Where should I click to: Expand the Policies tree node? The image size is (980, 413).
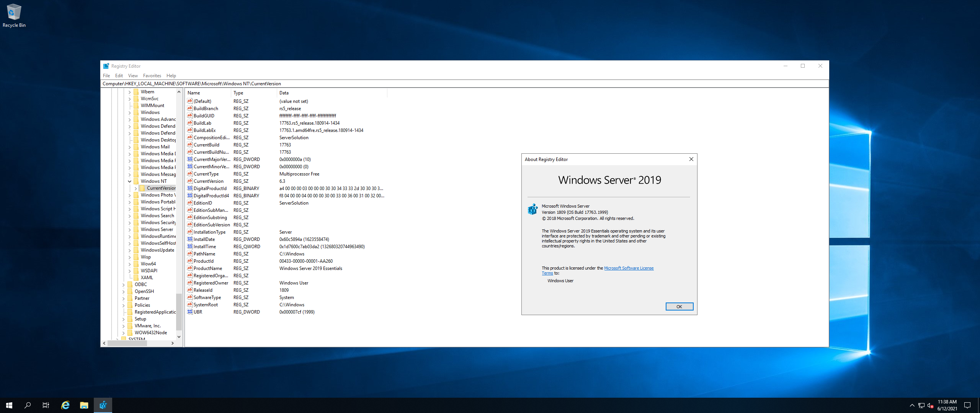coord(123,305)
